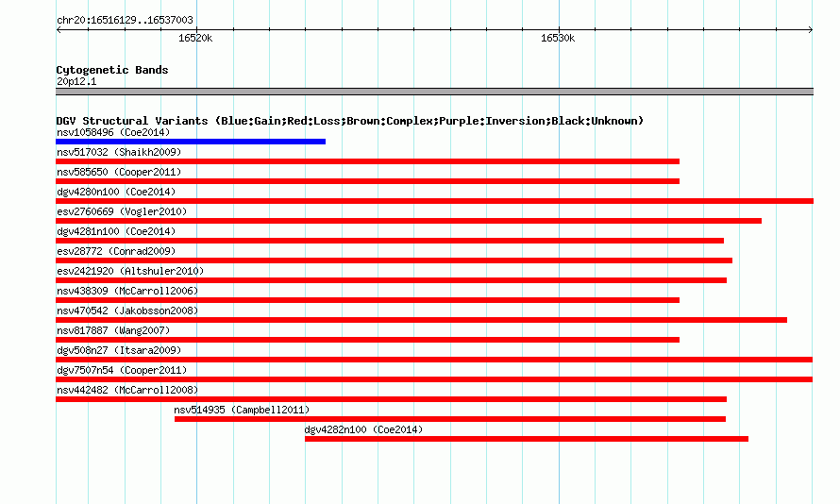The height and width of the screenshot is (504, 840).
Task: Click the left arrow end of the ruler
Action: [x=59, y=29]
